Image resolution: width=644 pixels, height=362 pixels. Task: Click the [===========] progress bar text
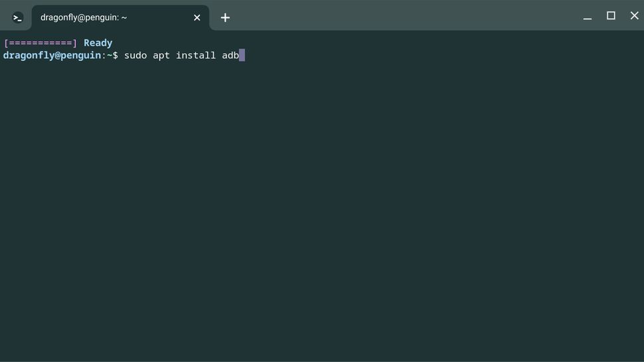[x=40, y=43]
